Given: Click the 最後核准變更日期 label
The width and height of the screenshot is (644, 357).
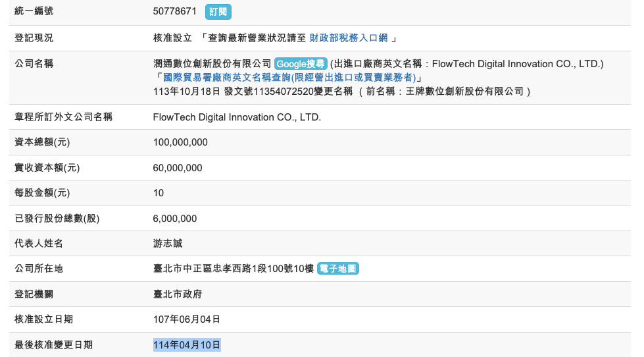Looking at the screenshot, I should [x=53, y=344].
